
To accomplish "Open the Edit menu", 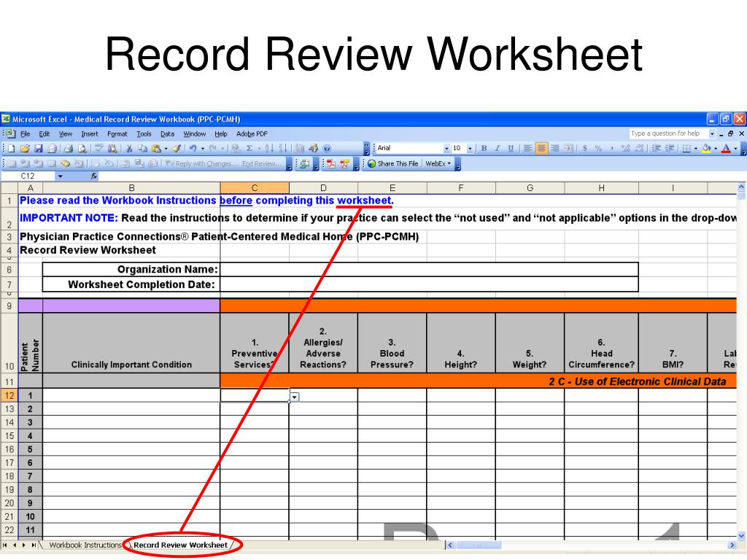I will pos(44,134).
